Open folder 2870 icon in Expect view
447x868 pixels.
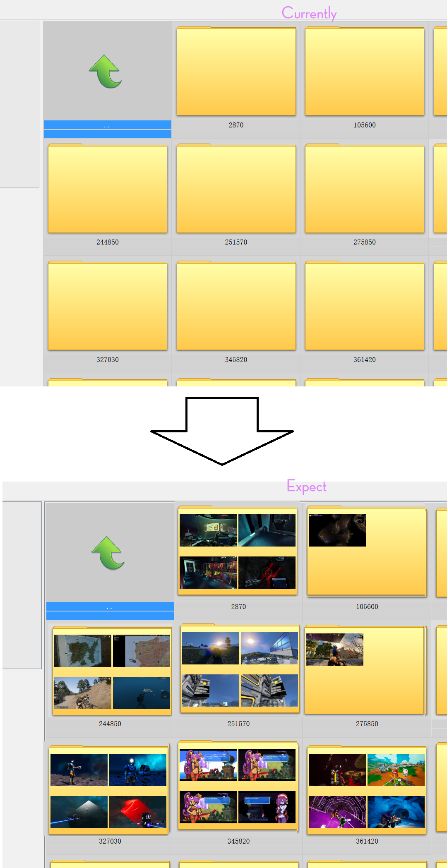pos(238,551)
